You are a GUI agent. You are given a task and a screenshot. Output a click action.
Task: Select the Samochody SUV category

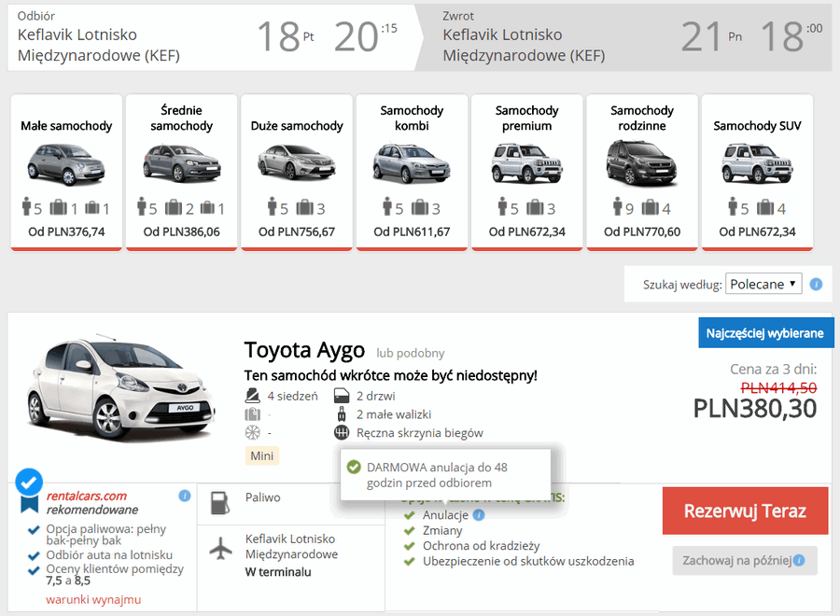[x=757, y=172]
